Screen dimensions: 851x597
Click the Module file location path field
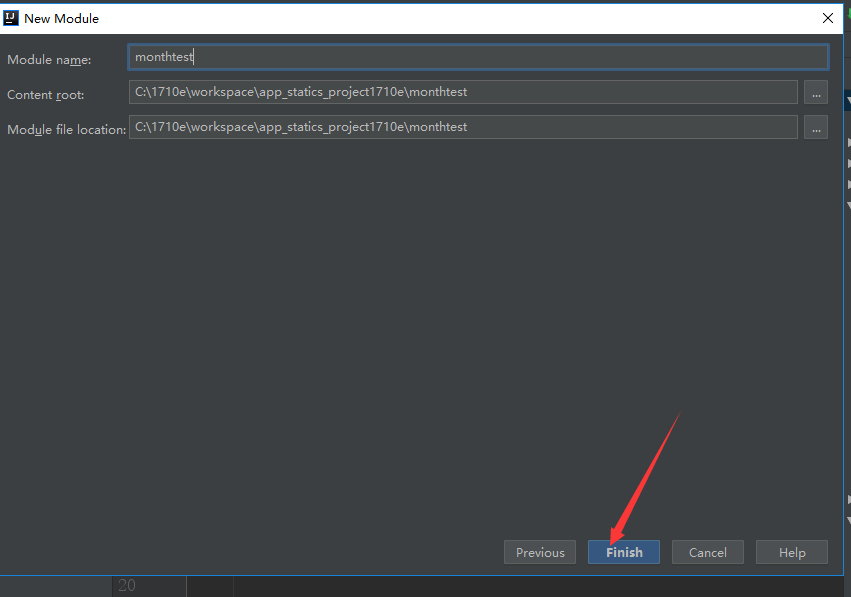click(463, 127)
